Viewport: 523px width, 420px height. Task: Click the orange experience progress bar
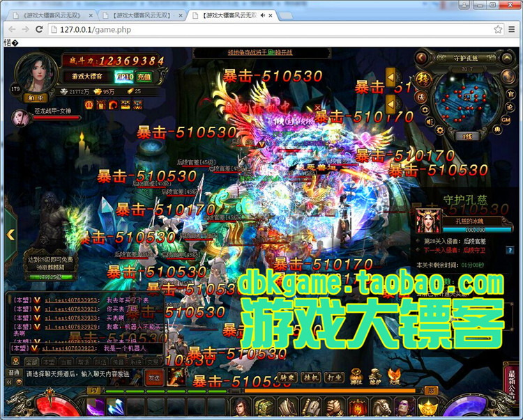(330, 391)
